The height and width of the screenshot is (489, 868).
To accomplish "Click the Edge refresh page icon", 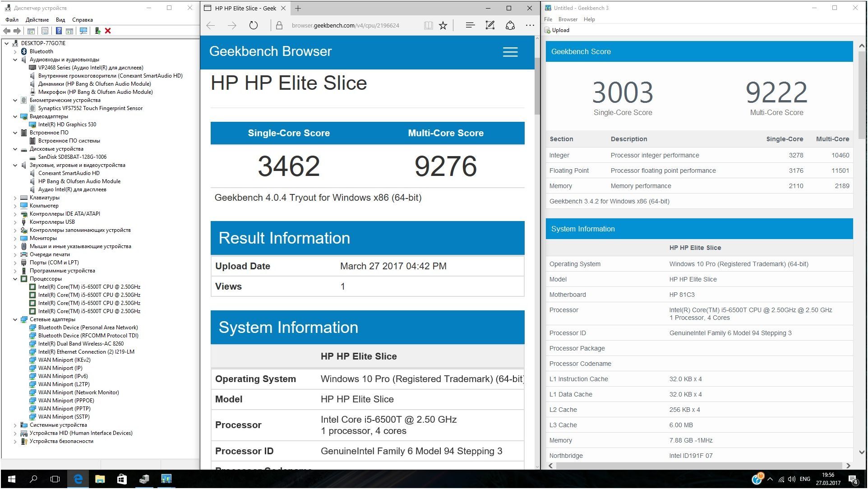I will tap(254, 25).
